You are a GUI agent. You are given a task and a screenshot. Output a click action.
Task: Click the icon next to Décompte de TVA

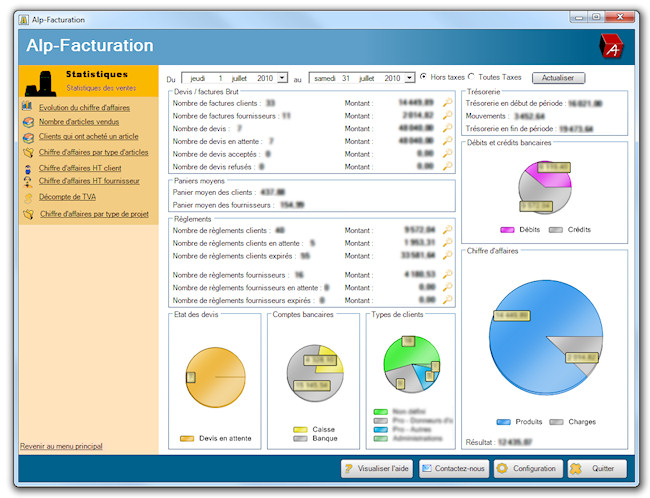click(x=28, y=197)
